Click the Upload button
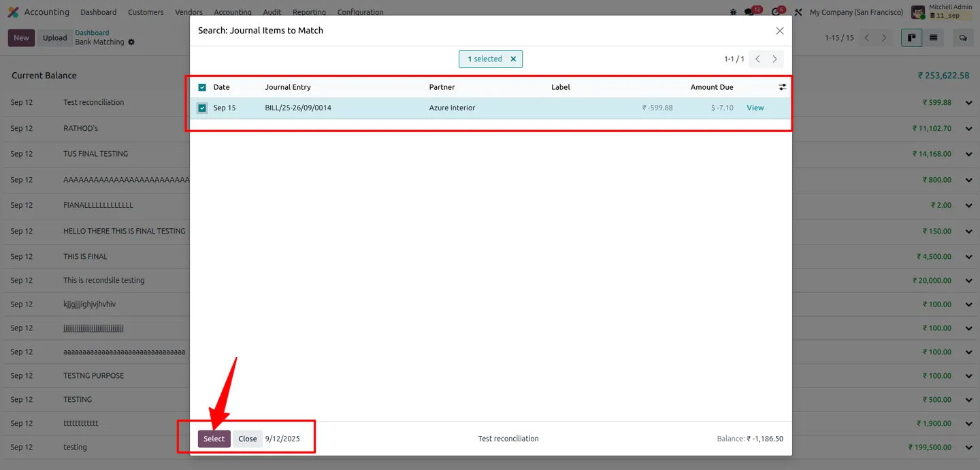The width and height of the screenshot is (980, 470). [54, 38]
